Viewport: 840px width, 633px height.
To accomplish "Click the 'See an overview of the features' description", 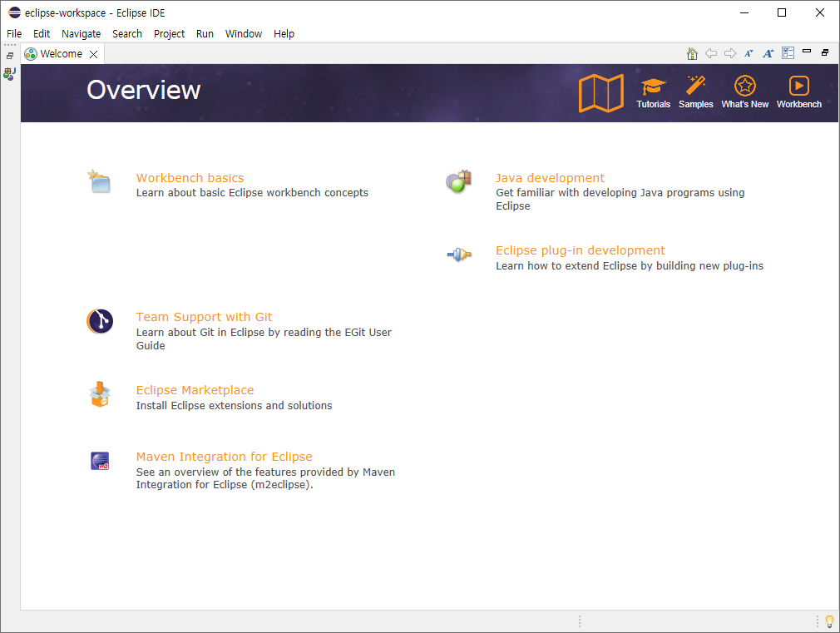I will coord(265,478).
